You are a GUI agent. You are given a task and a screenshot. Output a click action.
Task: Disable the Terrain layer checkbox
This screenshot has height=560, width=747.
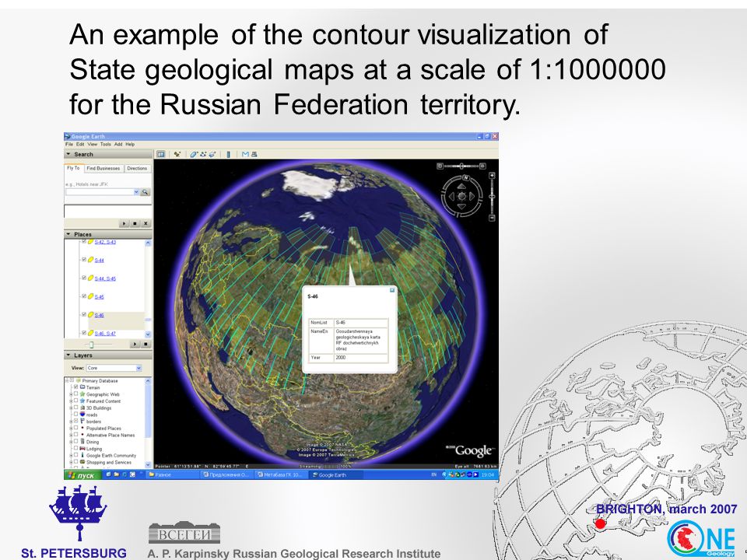click(75, 387)
